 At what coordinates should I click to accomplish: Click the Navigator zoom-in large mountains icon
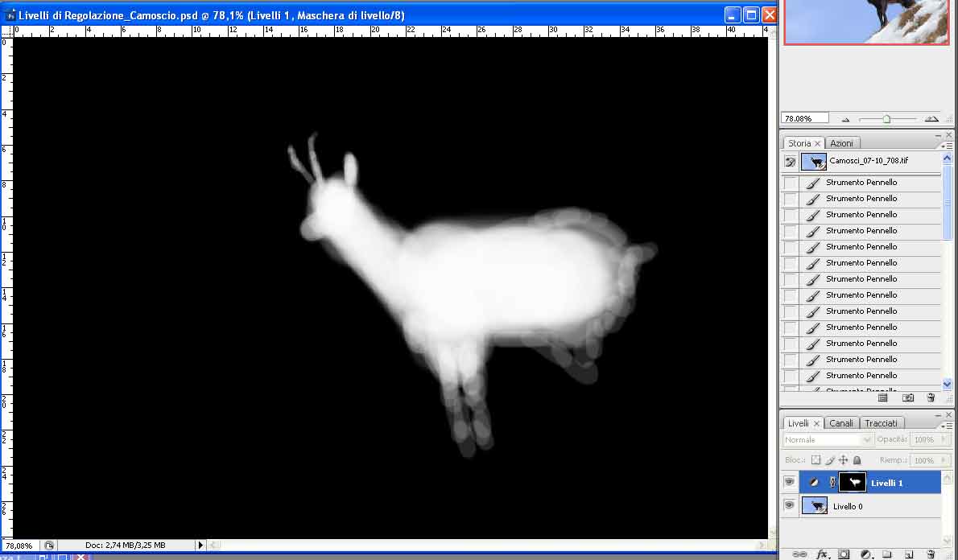point(931,118)
